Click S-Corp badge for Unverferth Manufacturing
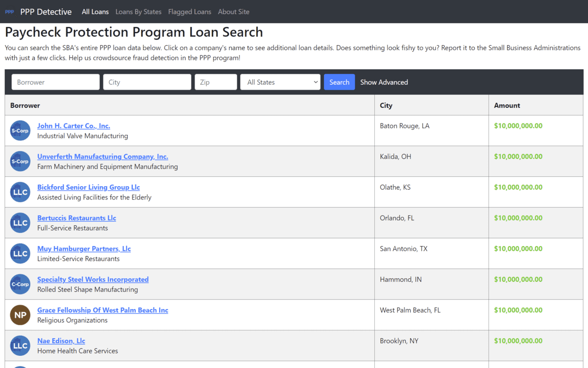Viewport: 588px width, 368px height. (x=20, y=161)
